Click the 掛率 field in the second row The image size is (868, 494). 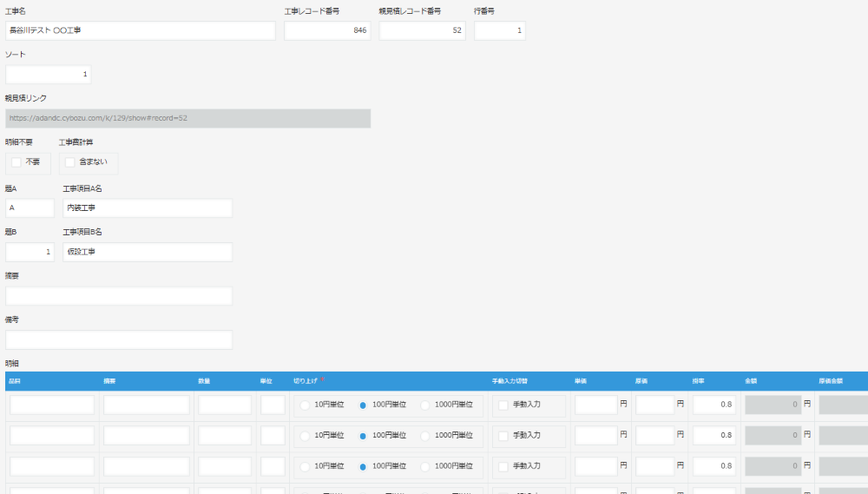(x=714, y=435)
